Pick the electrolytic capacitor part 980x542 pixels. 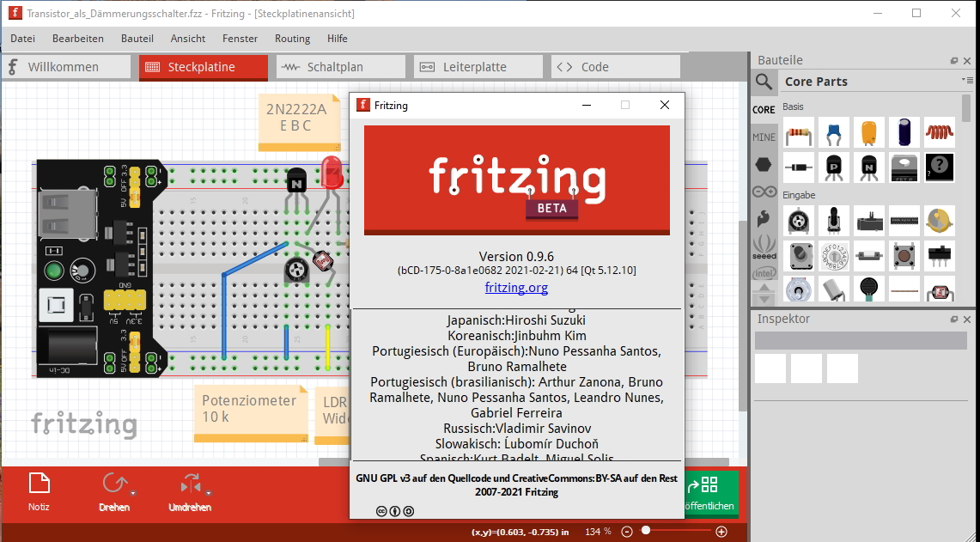(904, 132)
